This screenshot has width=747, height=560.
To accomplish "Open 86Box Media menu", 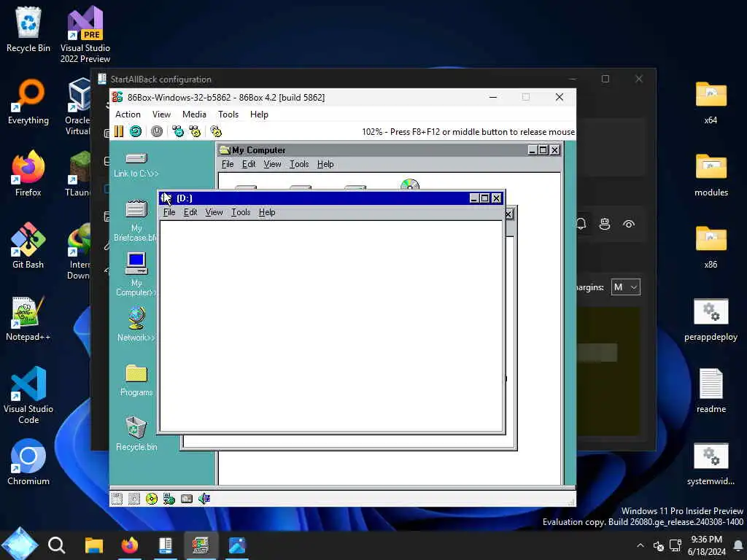I will click(x=194, y=114).
